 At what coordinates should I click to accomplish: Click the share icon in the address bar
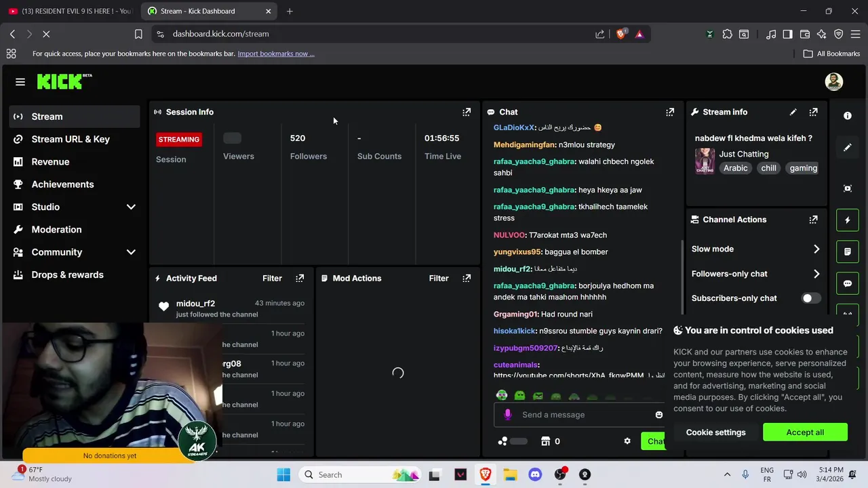600,34
